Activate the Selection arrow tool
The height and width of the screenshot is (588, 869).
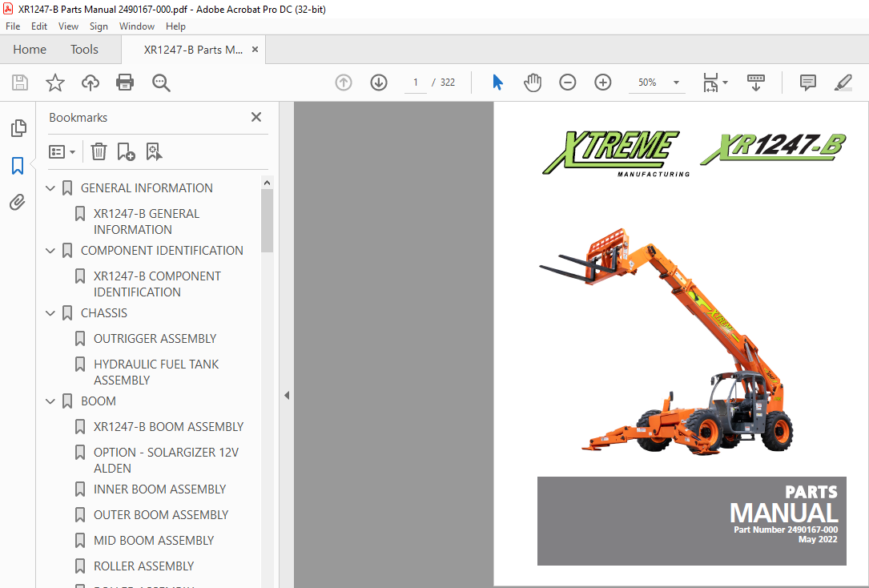[x=497, y=83]
